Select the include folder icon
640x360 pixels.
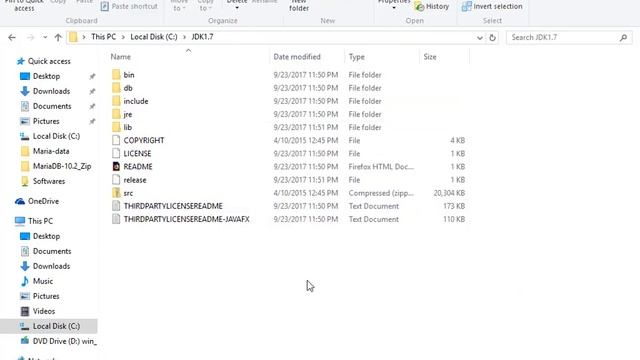click(x=116, y=101)
